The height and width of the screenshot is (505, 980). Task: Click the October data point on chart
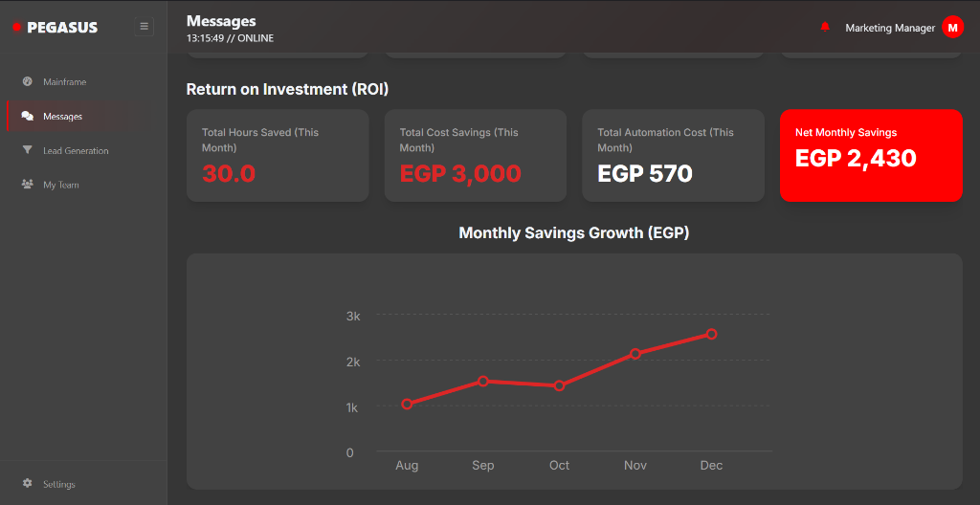(559, 385)
